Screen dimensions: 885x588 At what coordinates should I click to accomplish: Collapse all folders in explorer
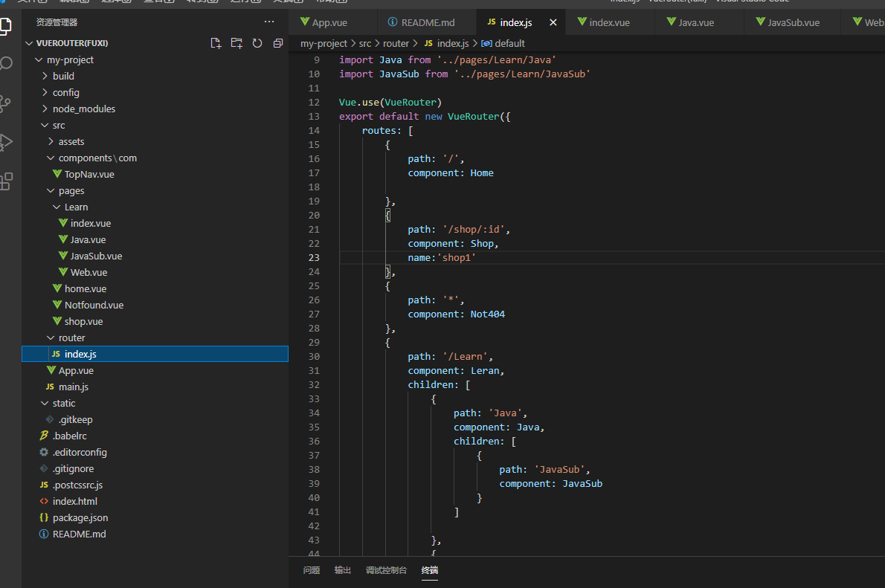tap(277, 43)
